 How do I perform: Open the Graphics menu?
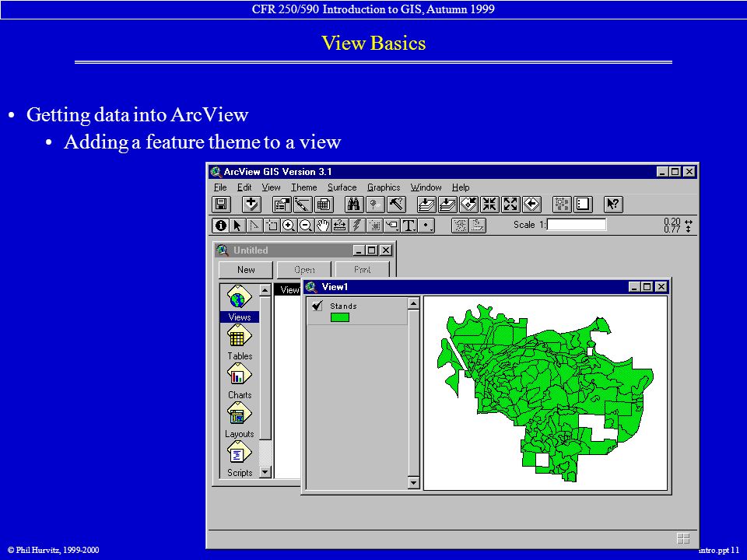pyautogui.click(x=384, y=187)
